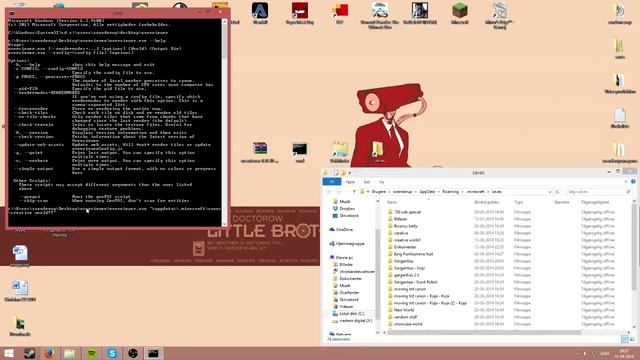
Task: Sort by the Navn column header
Action: [x=391, y=202]
